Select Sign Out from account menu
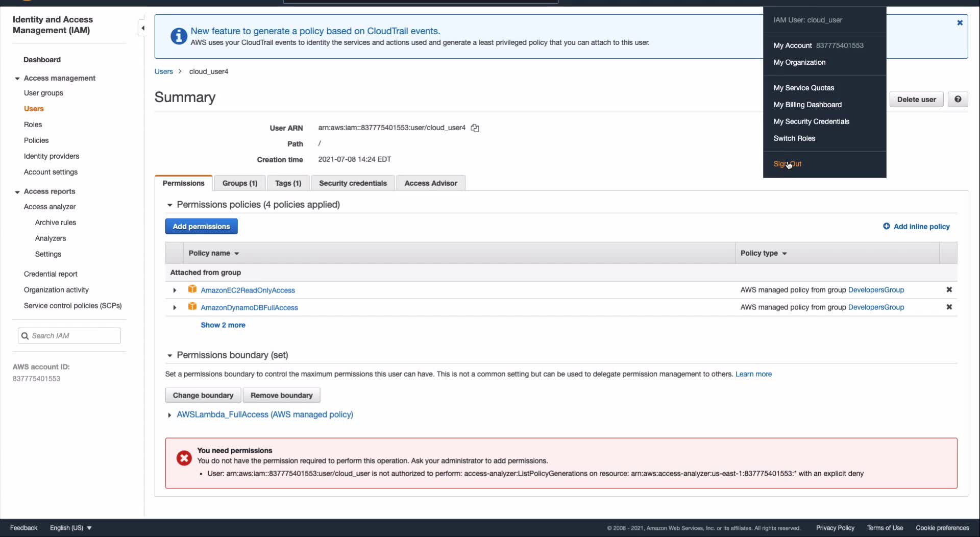This screenshot has width=980, height=537. pos(787,164)
